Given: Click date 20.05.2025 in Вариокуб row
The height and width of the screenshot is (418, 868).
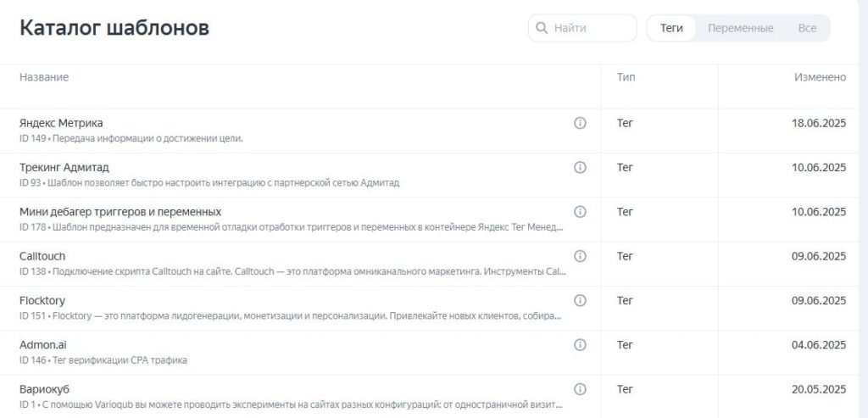Looking at the screenshot, I should click(819, 389).
